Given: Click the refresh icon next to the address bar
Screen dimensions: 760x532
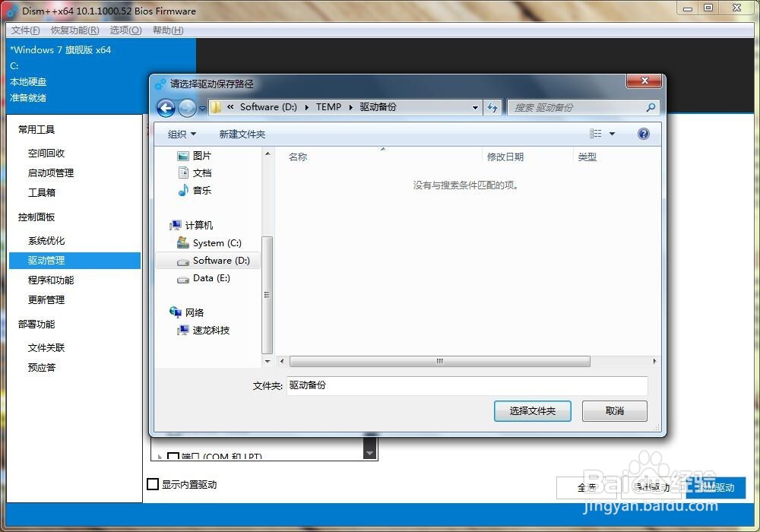Looking at the screenshot, I should tap(492, 107).
